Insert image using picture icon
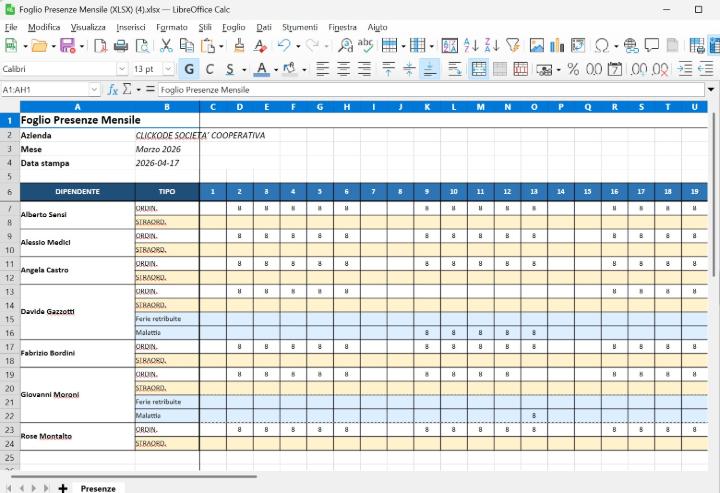Screen dimensions: 720x493 click(537, 45)
